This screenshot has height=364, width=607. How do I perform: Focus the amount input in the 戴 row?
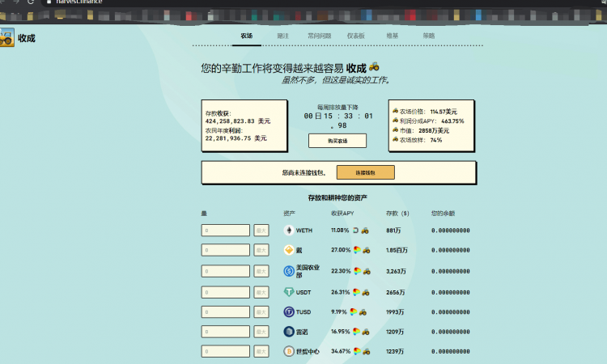226,250
